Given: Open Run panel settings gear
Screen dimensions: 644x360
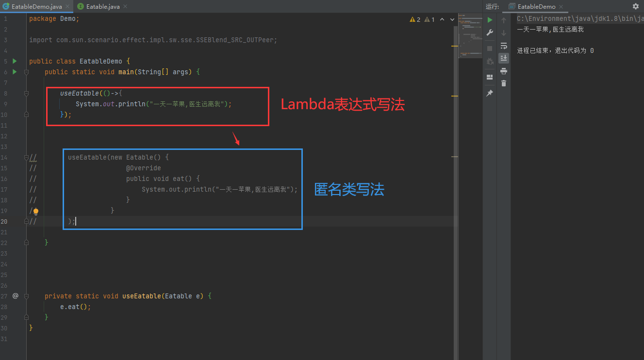Looking at the screenshot, I should [636, 6].
